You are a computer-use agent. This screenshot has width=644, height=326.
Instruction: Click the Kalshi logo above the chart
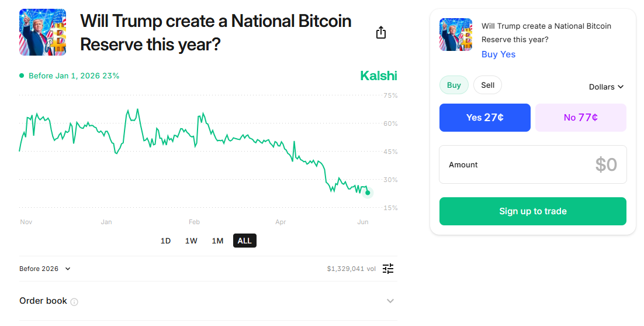click(x=378, y=76)
